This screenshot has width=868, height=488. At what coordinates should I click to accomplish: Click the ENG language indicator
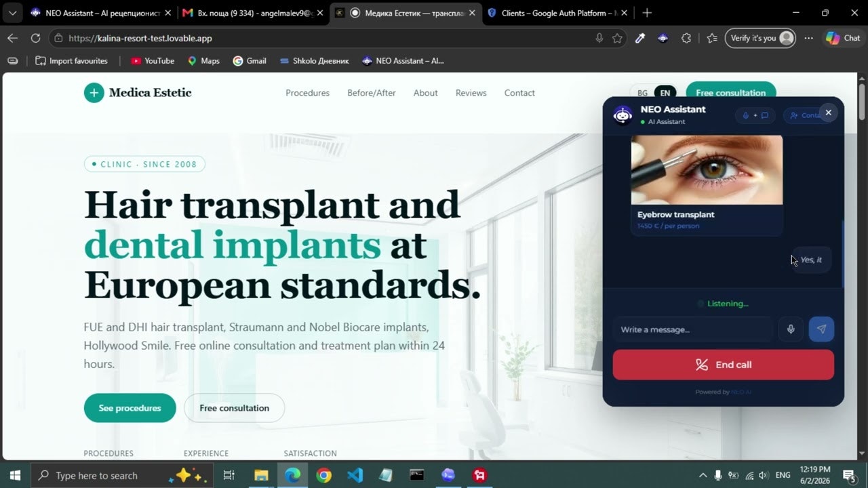click(x=783, y=475)
